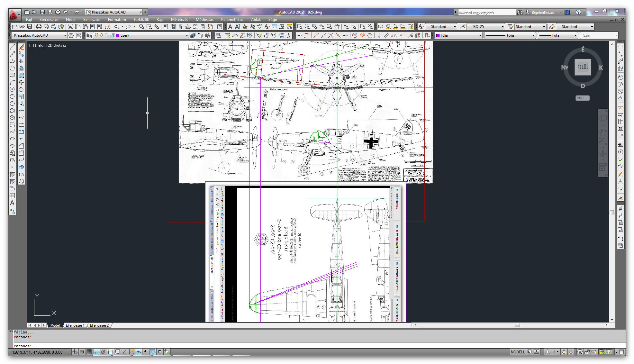Toggle Grid display in status bar
This screenshot has height=364, width=634.
pyautogui.click(x=89, y=352)
